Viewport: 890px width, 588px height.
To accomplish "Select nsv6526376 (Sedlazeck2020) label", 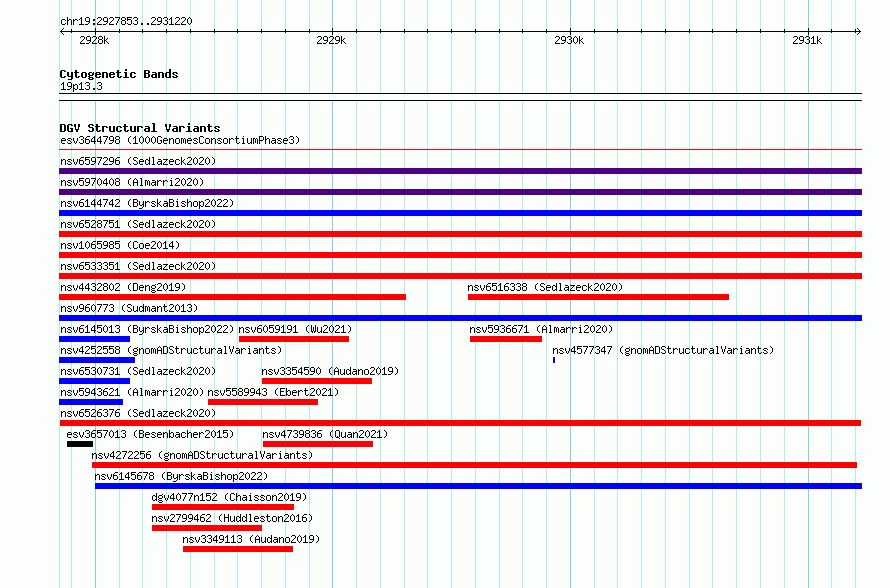I will click(x=138, y=413).
